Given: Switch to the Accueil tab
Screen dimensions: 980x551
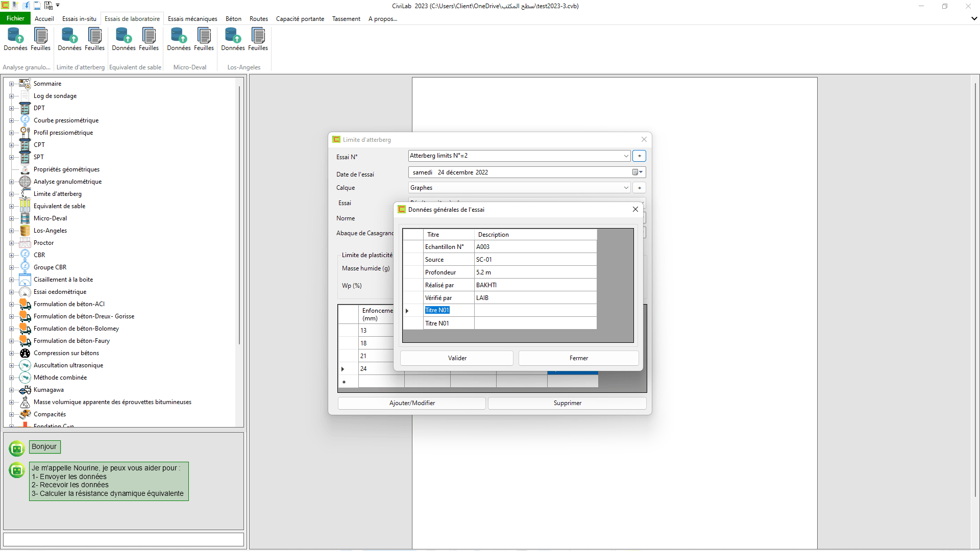Looking at the screenshot, I should [x=44, y=19].
